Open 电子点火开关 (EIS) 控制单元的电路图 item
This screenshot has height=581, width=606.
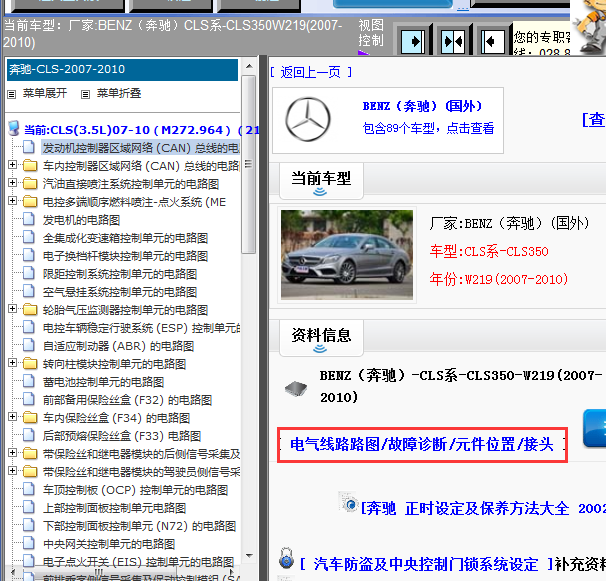pos(138,561)
